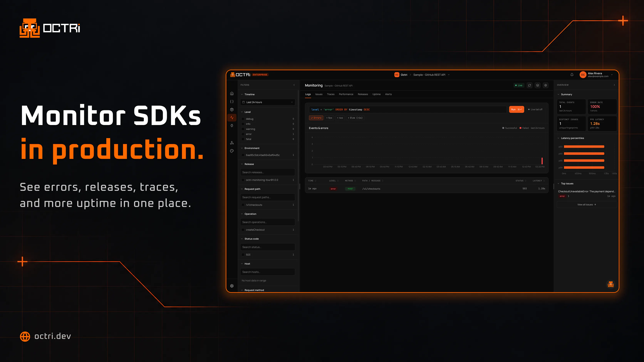This screenshot has height=362, width=644.
Task: Click the Search releases input field
Action: tap(267, 172)
